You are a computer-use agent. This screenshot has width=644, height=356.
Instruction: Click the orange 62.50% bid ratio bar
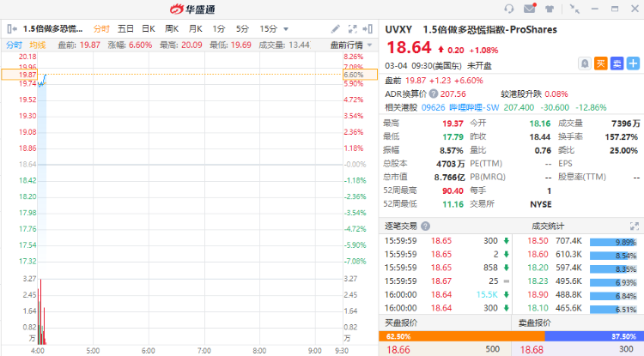point(462,336)
